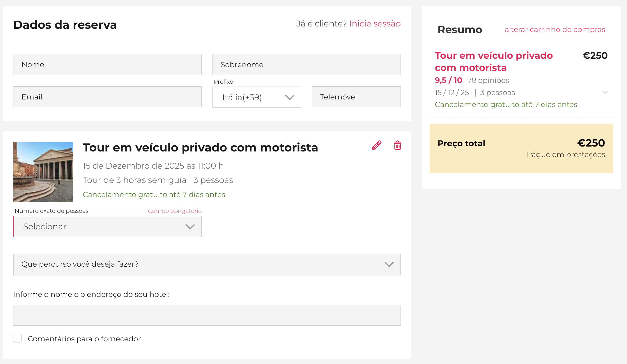Open the Prefixo country code dropdown
The width and height of the screenshot is (627, 364).
(x=256, y=97)
